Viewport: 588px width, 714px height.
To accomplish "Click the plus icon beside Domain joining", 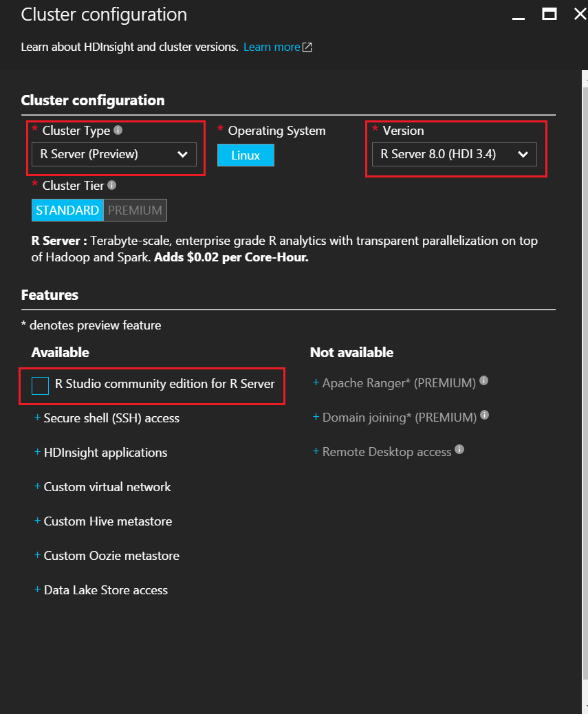I will coord(316,417).
